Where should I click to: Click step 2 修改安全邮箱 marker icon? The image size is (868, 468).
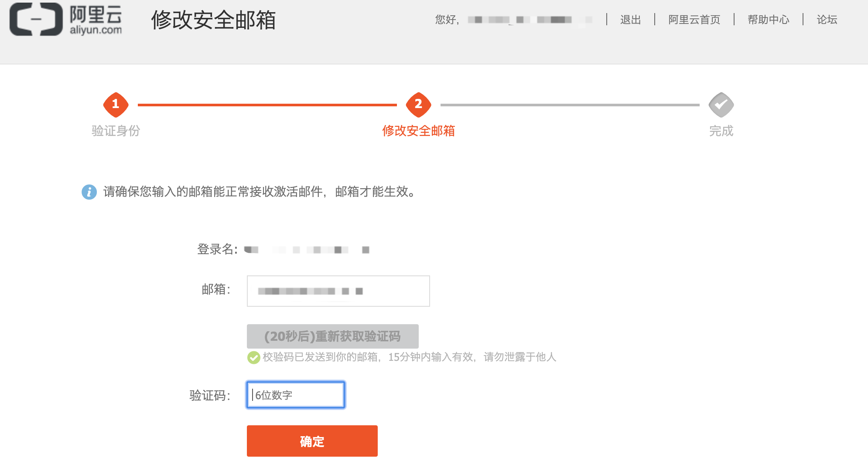pyautogui.click(x=418, y=105)
